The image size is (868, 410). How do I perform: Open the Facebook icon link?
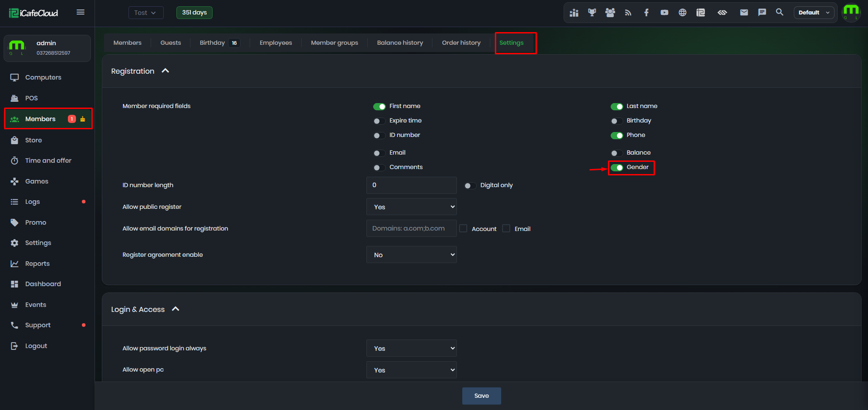pos(646,13)
